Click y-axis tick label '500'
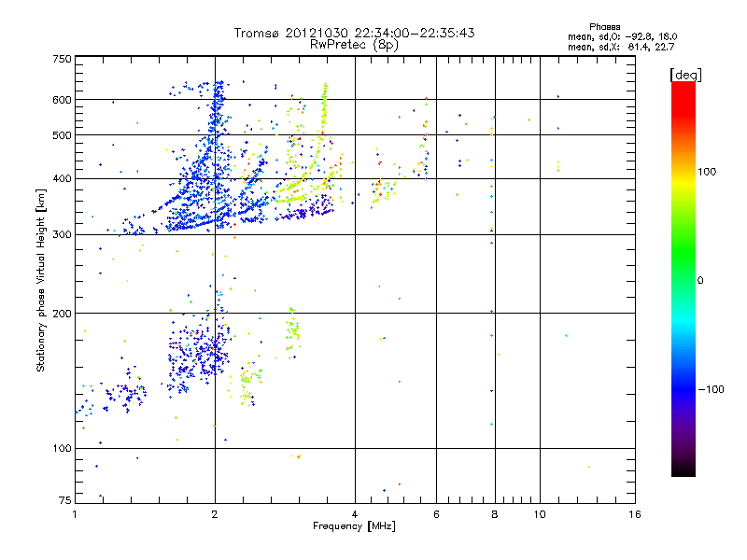This screenshot has width=747, height=560. click(62, 135)
